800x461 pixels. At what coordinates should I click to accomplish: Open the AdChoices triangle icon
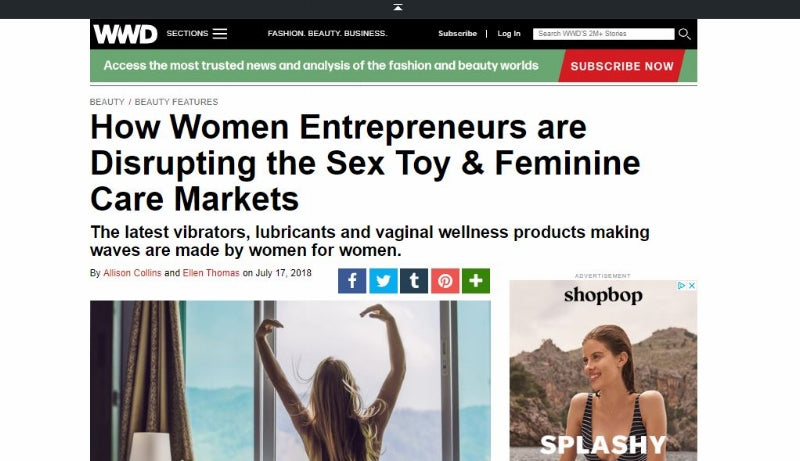click(681, 286)
